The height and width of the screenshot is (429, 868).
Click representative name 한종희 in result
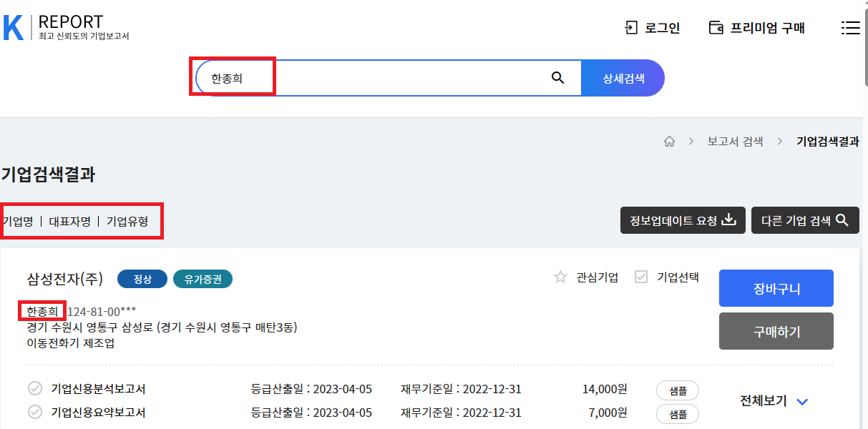tap(42, 311)
